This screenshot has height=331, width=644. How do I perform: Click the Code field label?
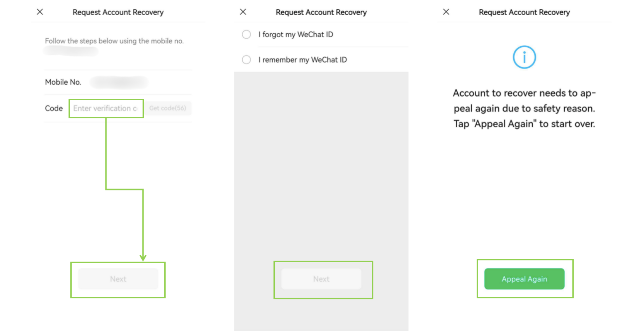pos(54,108)
